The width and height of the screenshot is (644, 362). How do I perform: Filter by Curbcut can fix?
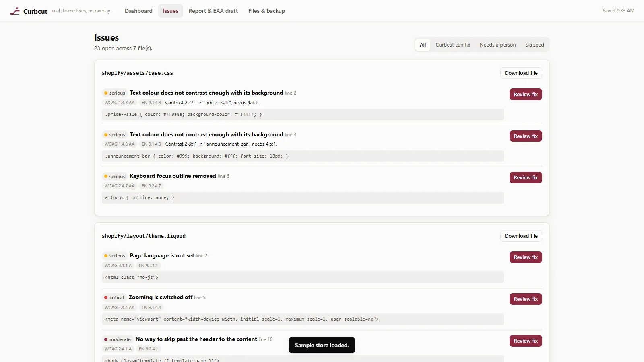tap(453, 45)
